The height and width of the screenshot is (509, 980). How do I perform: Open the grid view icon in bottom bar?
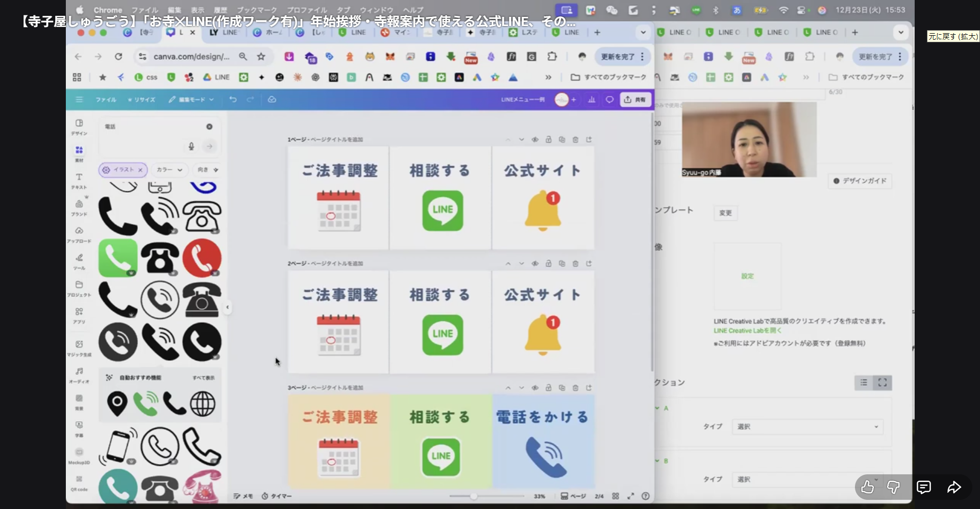(x=616, y=496)
